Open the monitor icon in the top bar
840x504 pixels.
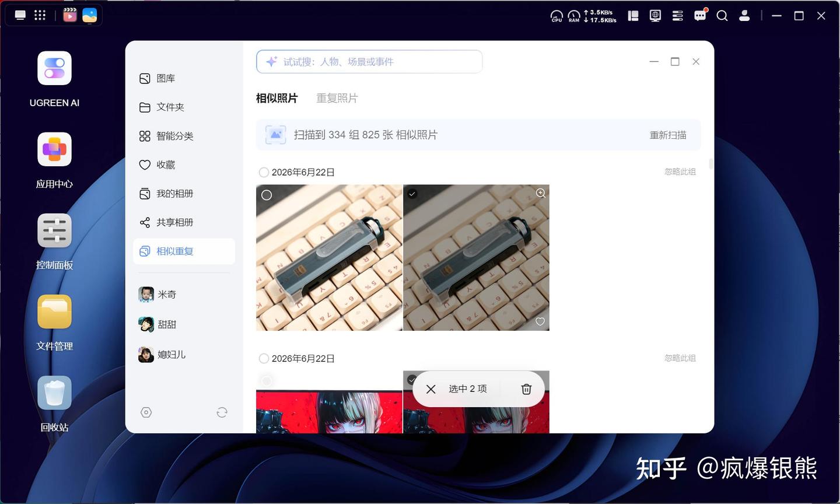tap(655, 16)
